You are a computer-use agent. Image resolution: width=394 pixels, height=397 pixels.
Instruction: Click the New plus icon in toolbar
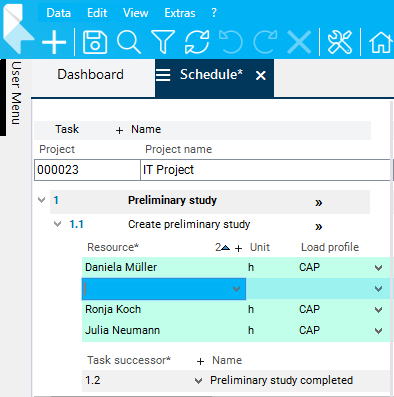click(x=54, y=42)
